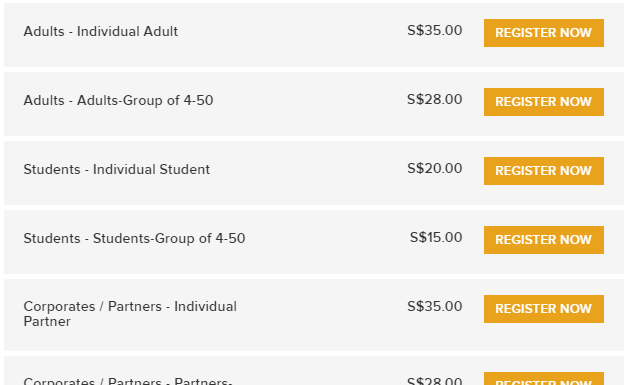Click the cut-off Corporates / Partners - Partners- label

pyautogui.click(x=128, y=381)
